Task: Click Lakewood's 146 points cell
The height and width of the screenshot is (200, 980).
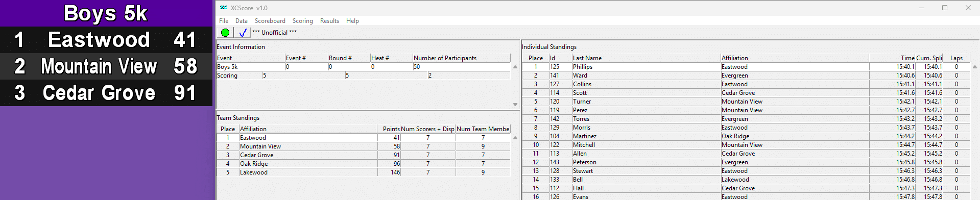Action: pos(389,172)
